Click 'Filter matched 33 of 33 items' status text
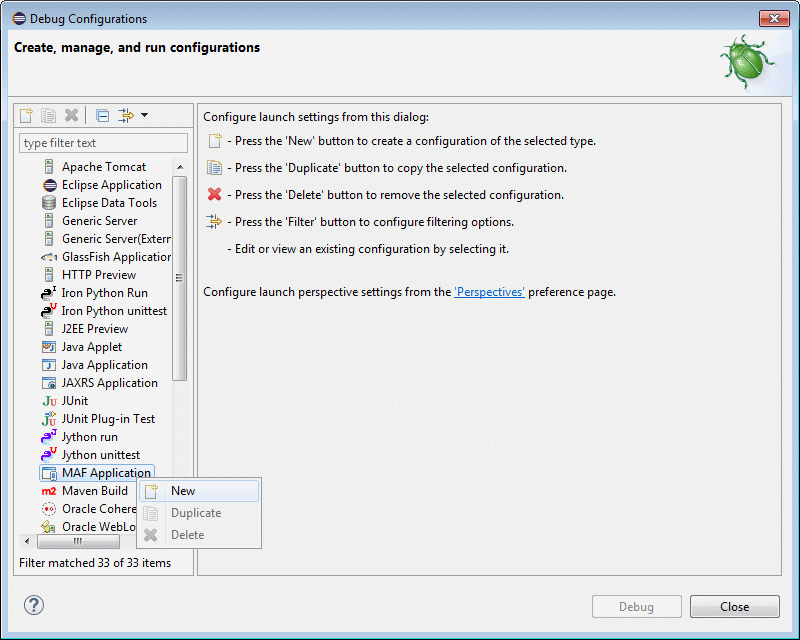This screenshot has width=800, height=640. tap(95, 563)
